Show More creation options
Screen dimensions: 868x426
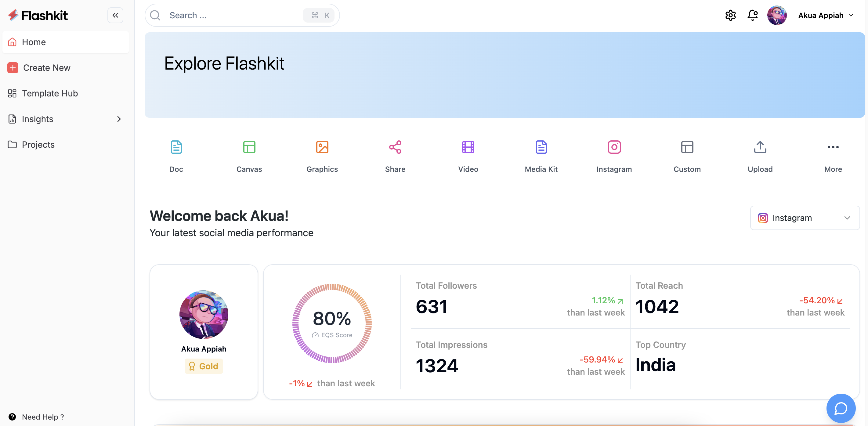pyautogui.click(x=833, y=157)
